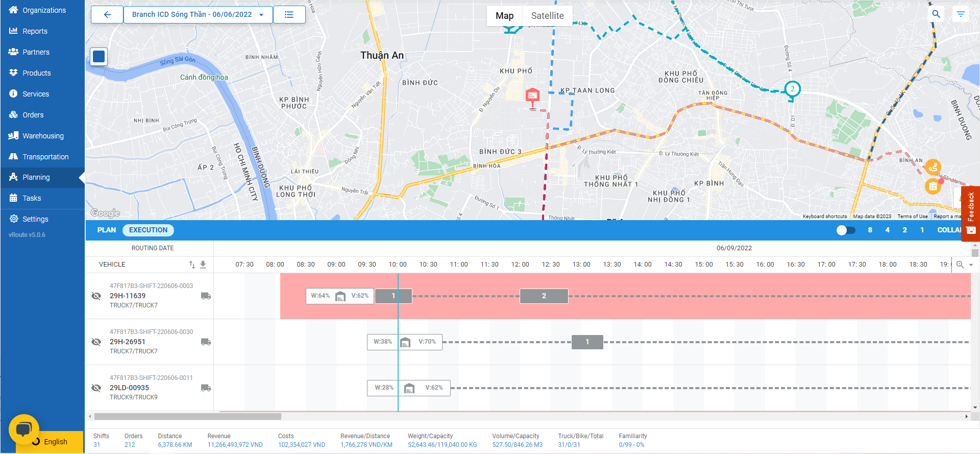Open map Terms of Use link
This screenshot has width=980, height=454.
(913, 217)
